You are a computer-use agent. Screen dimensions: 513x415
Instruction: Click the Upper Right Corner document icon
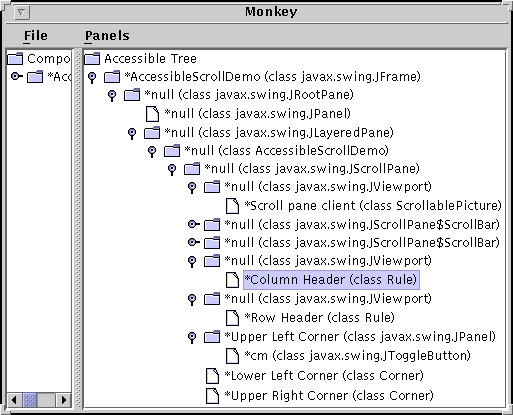click(212, 396)
